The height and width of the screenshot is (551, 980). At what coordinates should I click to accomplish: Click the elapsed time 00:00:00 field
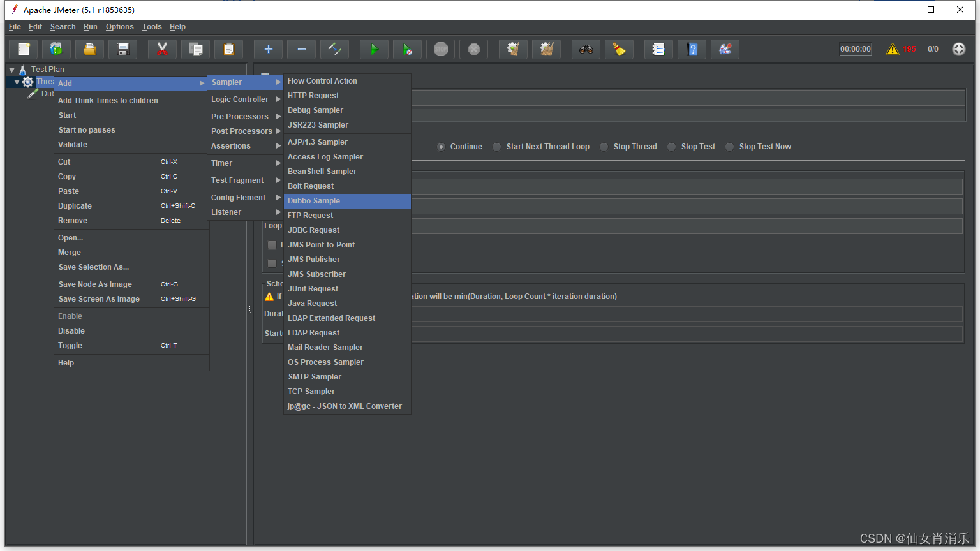click(x=856, y=49)
